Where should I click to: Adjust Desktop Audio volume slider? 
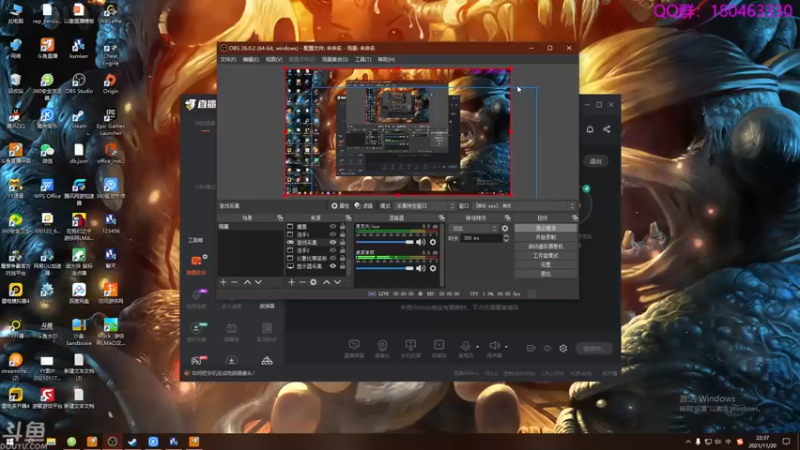click(384, 268)
